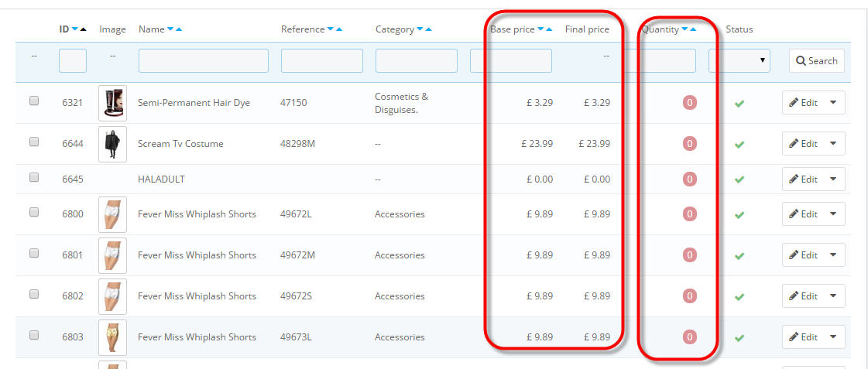Image resolution: width=868 pixels, height=369 pixels.
Task: Focus the Name filter input field
Action: pos(203,61)
